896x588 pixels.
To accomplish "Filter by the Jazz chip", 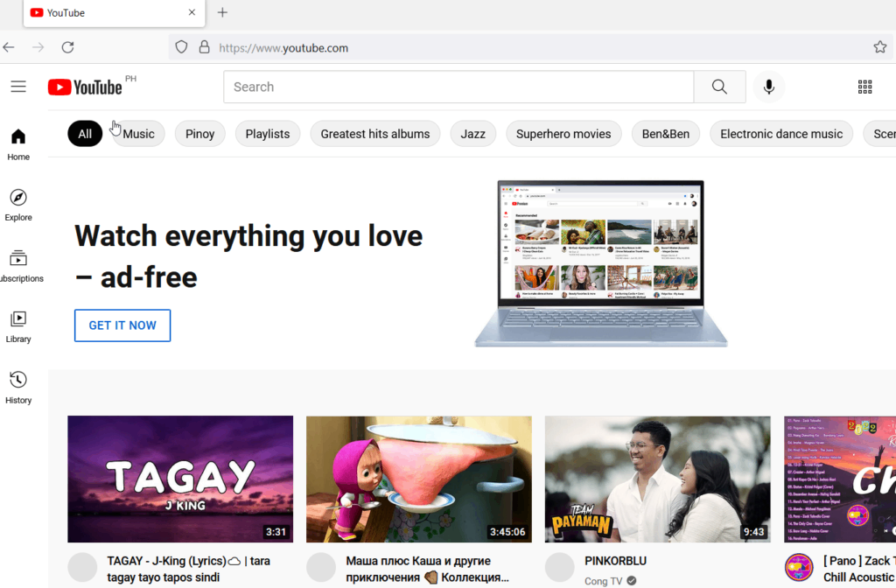I will (x=473, y=134).
